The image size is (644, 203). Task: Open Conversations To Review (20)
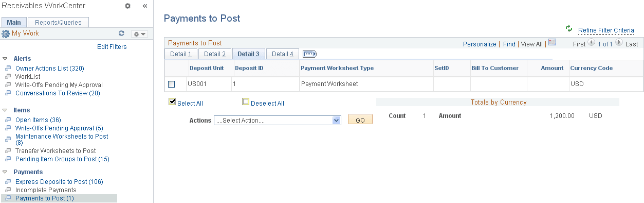point(58,93)
